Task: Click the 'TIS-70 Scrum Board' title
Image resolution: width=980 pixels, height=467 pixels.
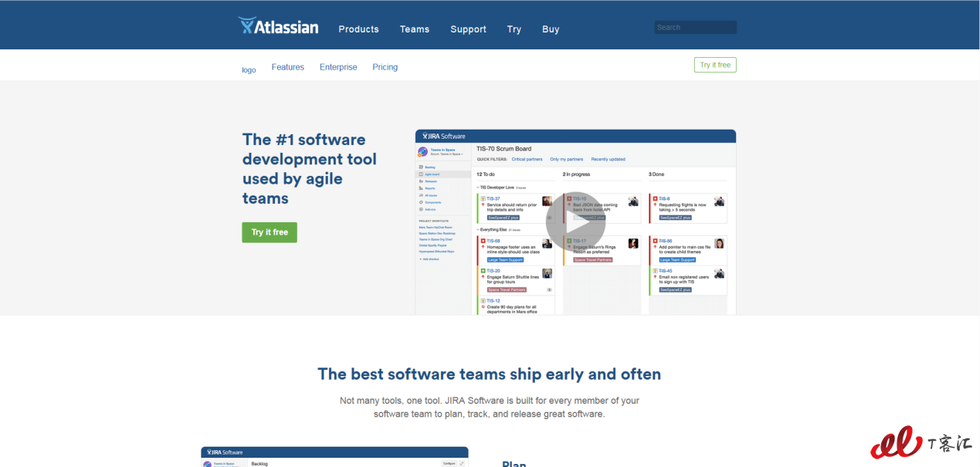Action: click(x=504, y=148)
